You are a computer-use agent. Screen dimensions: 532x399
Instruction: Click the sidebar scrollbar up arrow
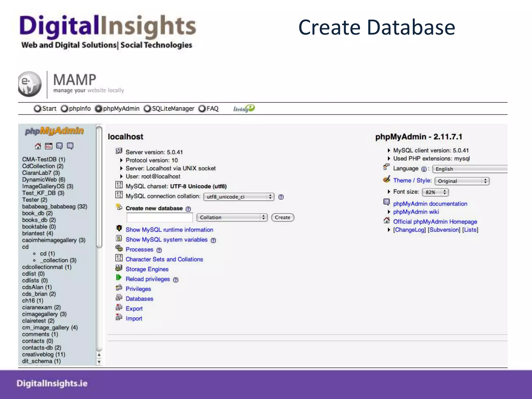click(99, 355)
